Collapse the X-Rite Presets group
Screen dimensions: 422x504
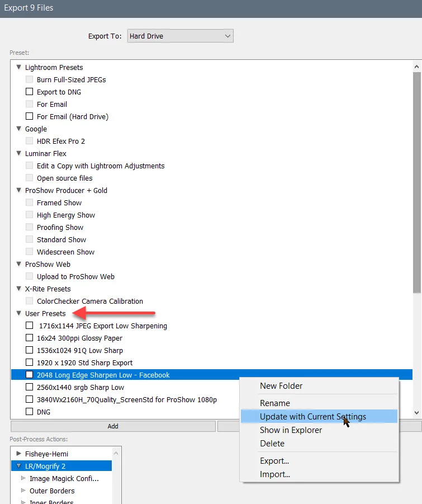click(x=18, y=289)
